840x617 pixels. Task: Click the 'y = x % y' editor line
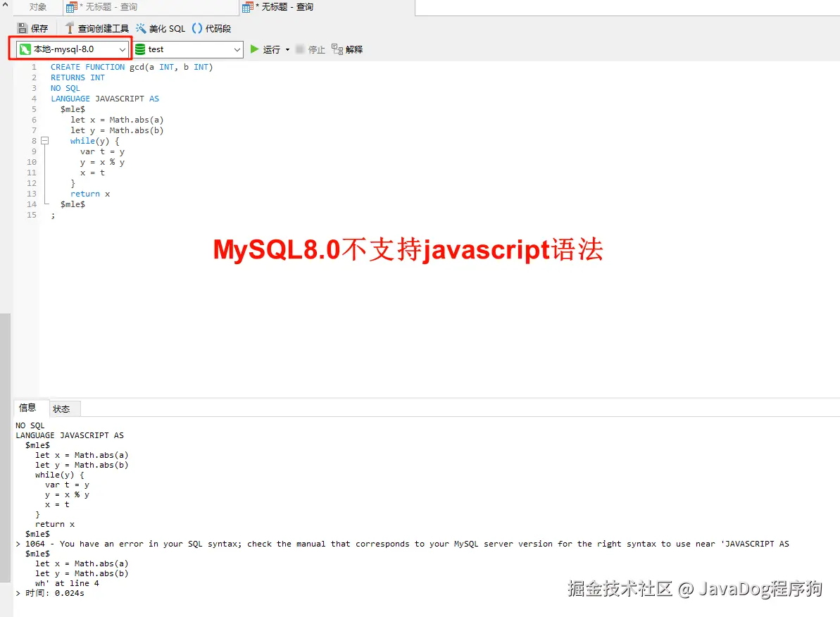click(102, 162)
